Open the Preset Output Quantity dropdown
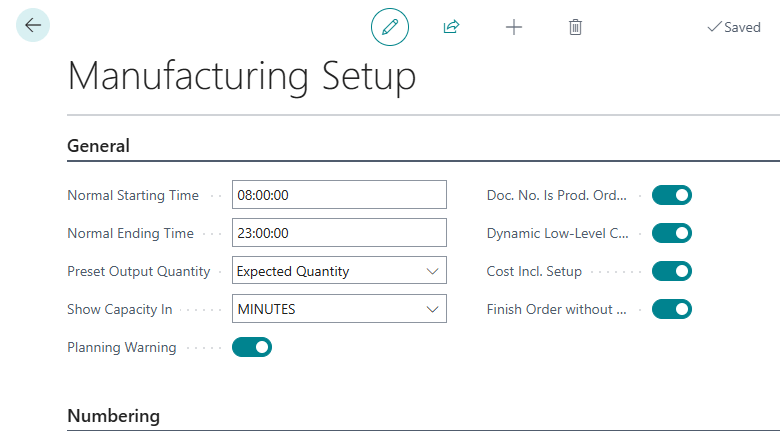This screenshot has width=780, height=440. (339, 271)
